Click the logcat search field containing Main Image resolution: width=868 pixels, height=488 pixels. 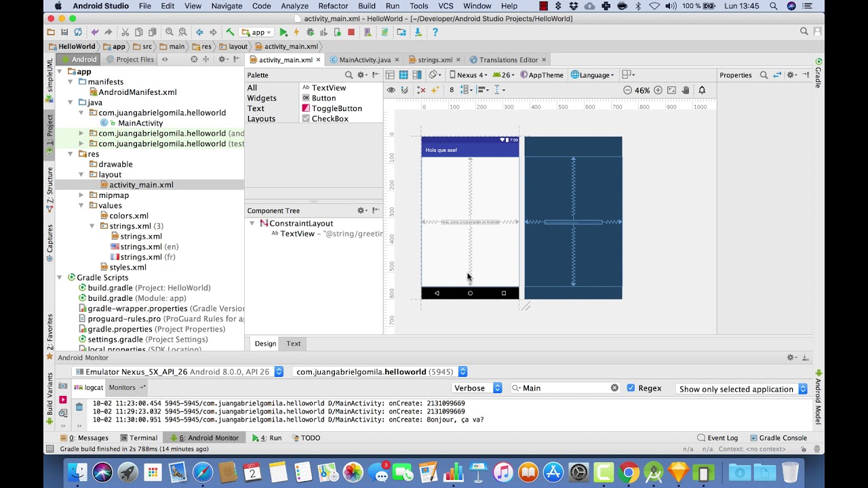565,388
